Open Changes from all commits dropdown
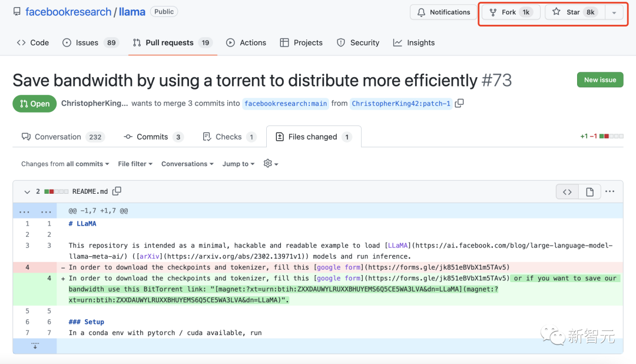 (x=65, y=164)
